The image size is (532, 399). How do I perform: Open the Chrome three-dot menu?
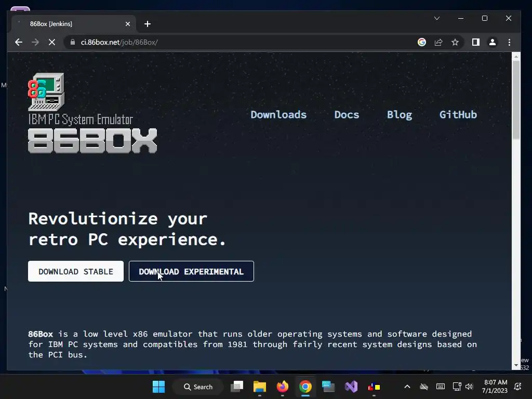click(x=509, y=42)
